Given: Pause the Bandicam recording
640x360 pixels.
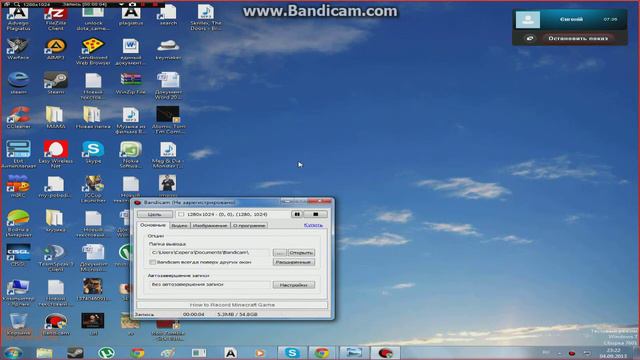Looking at the screenshot, I should pos(297,214).
